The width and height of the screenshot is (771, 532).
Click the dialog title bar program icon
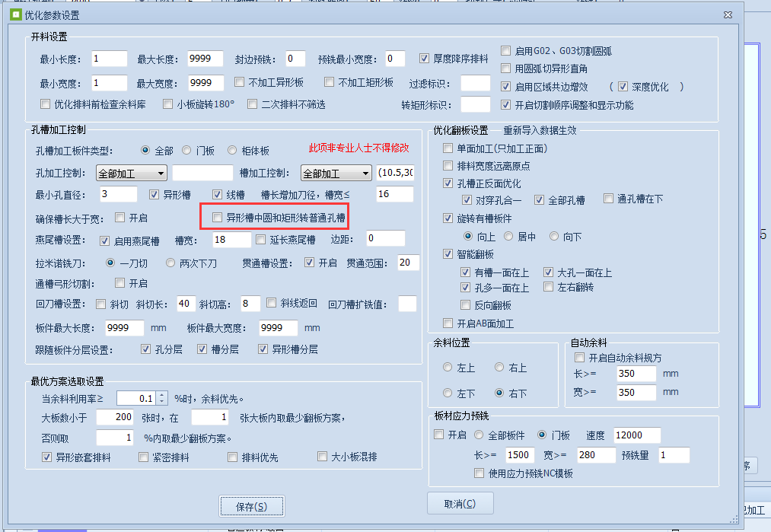(15, 14)
